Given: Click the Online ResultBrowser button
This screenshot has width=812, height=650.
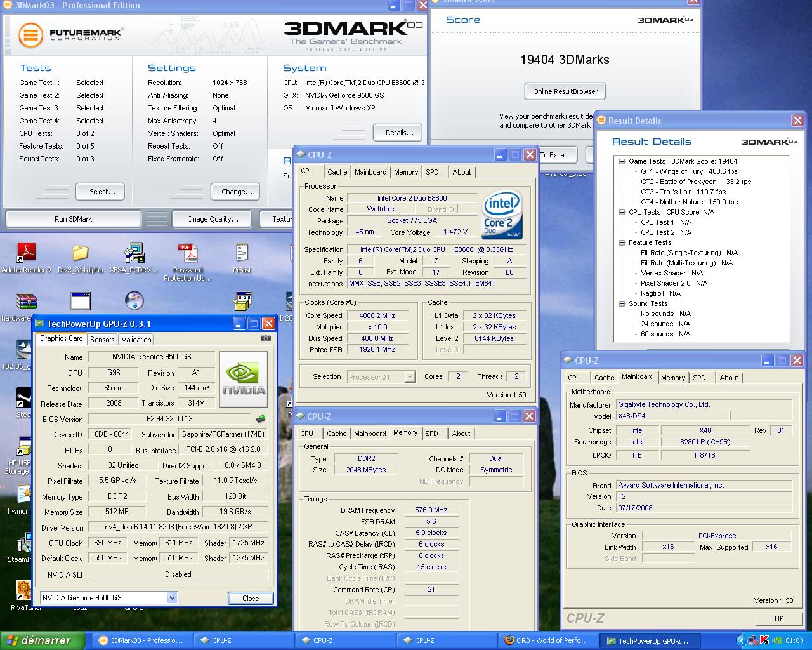Looking at the screenshot, I should [x=565, y=91].
